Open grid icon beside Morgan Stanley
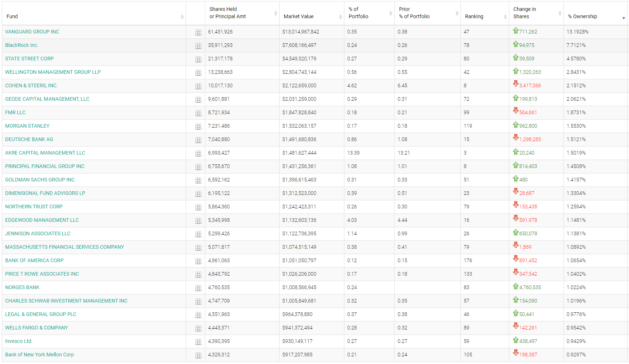Screen dimensions: 629x364 click(198, 127)
